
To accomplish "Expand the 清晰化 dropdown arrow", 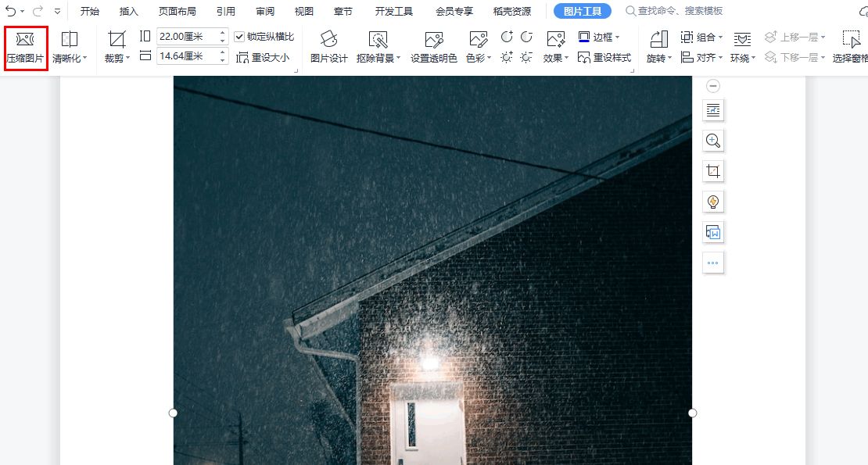I will tap(84, 58).
